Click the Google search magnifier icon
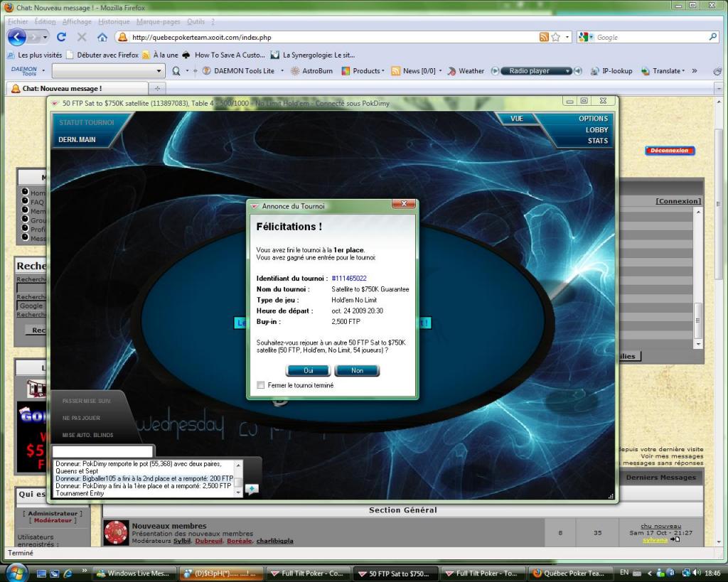The width and height of the screenshot is (728, 582). pos(713,37)
